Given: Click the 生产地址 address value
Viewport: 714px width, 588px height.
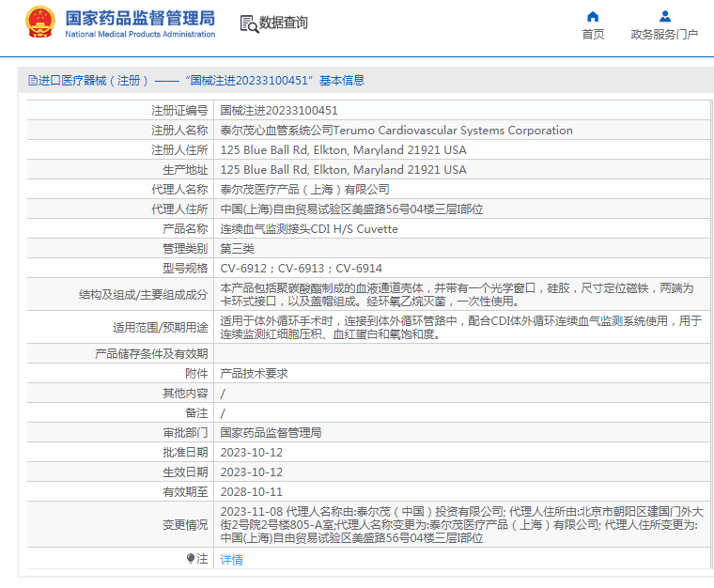Looking at the screenshot, I should 343,170.
